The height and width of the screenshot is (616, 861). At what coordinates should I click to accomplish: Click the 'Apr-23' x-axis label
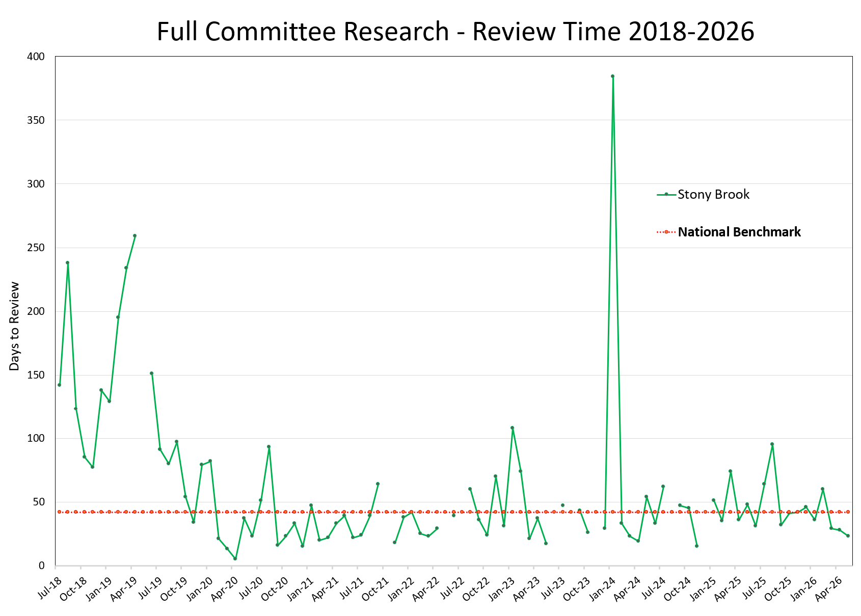[527, 588]
